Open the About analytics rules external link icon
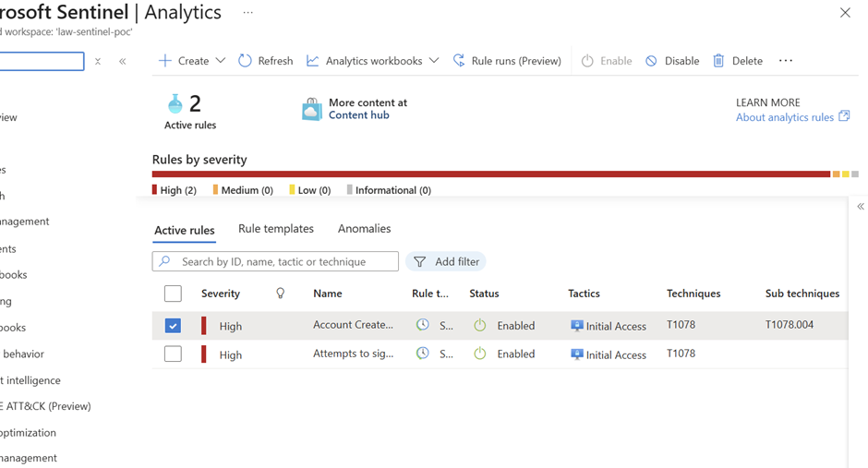This screenshot has height=468, width=868. tap(844, 117)
